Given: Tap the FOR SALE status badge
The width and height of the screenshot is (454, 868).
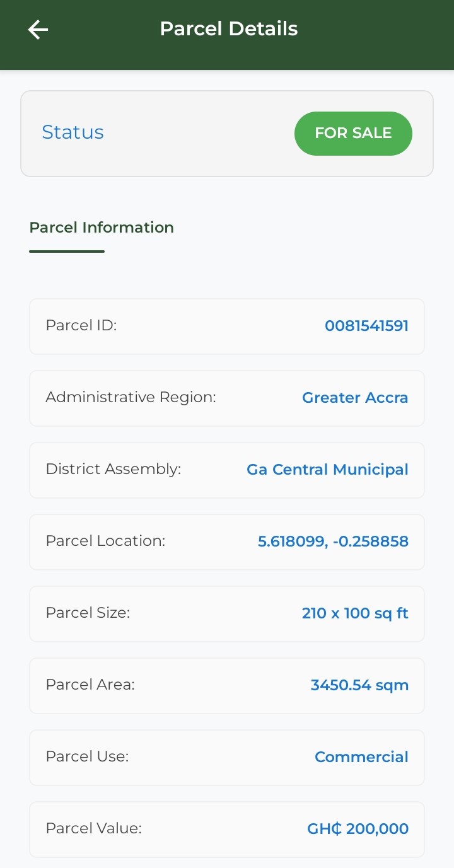Looking at the screenshot, I should tap(353, 133).
